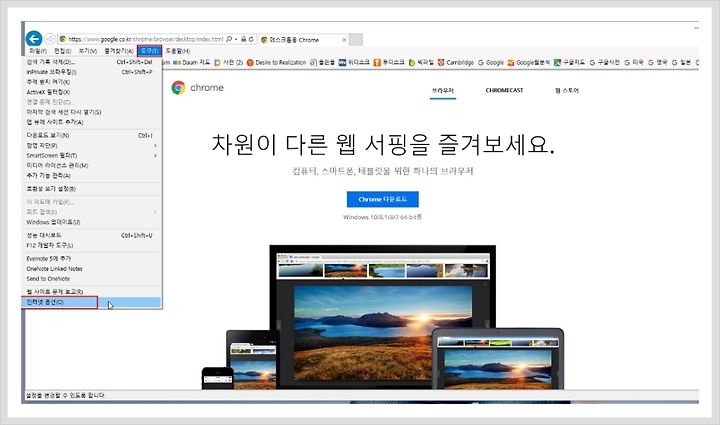Click the blue Back arrow button
This screenshot has height=425, width=720.
(x=34, y=39)
